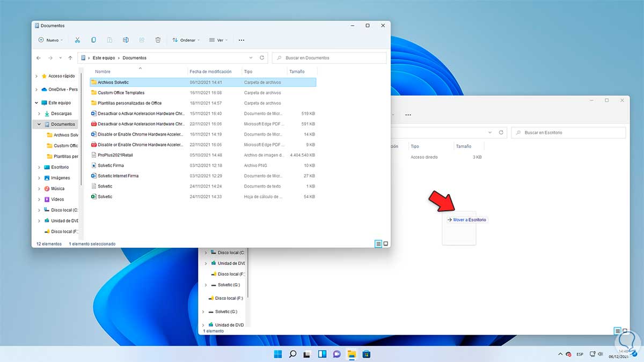Open the Ordenar dropdown menu
644x362 pixels.
tap(186, 40)
